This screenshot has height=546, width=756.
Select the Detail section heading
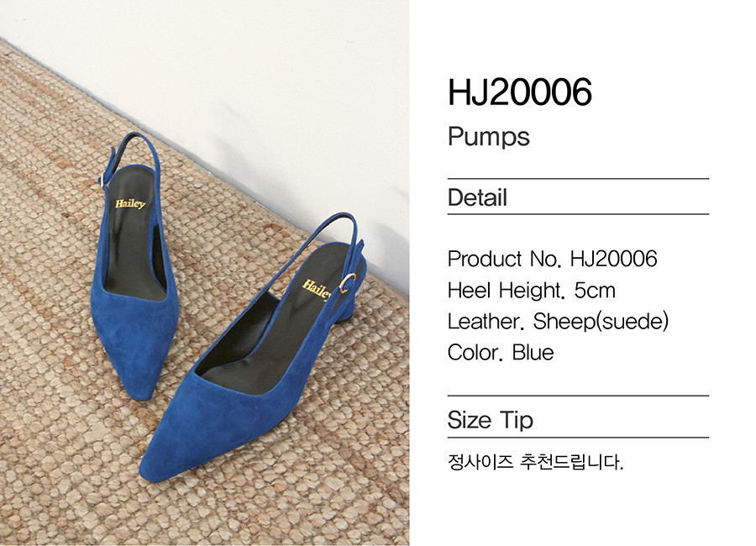click(477, 197)
